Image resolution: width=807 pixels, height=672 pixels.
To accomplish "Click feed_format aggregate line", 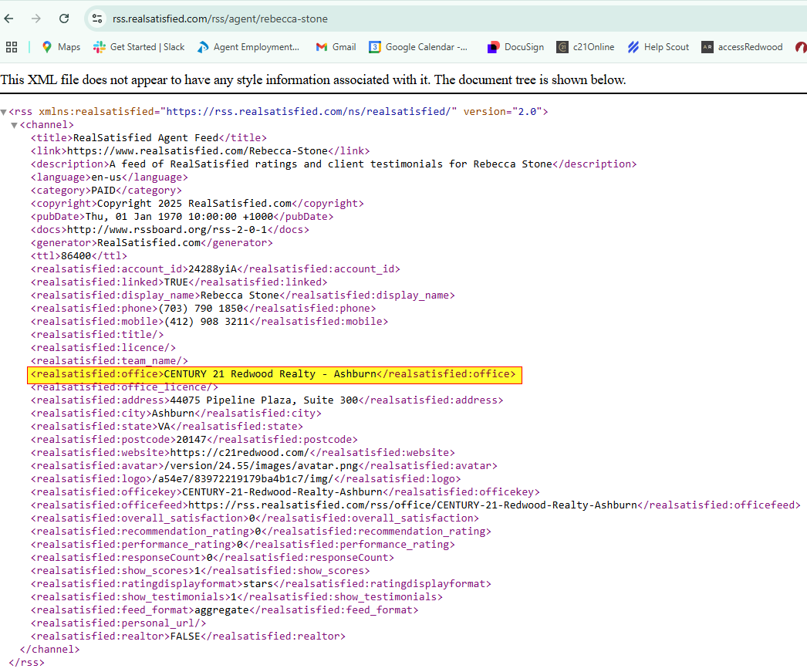I will 225,610.
